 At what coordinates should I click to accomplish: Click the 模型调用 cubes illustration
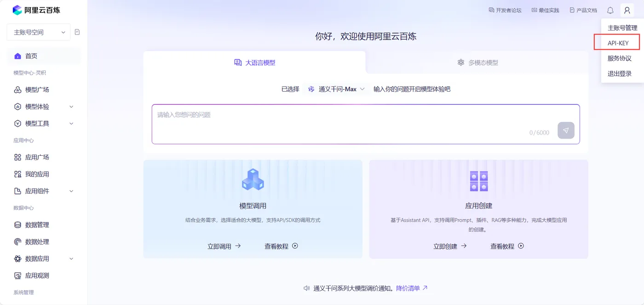click(253, 180)
